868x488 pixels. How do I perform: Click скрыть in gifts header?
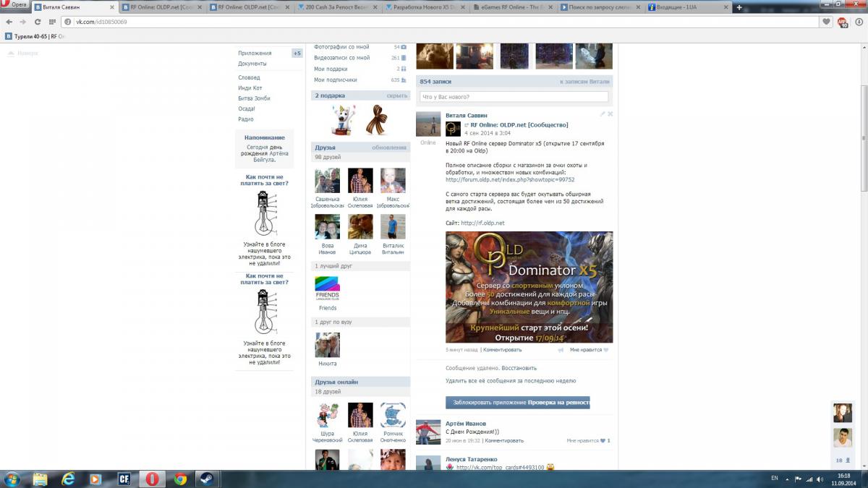[397, 95]
